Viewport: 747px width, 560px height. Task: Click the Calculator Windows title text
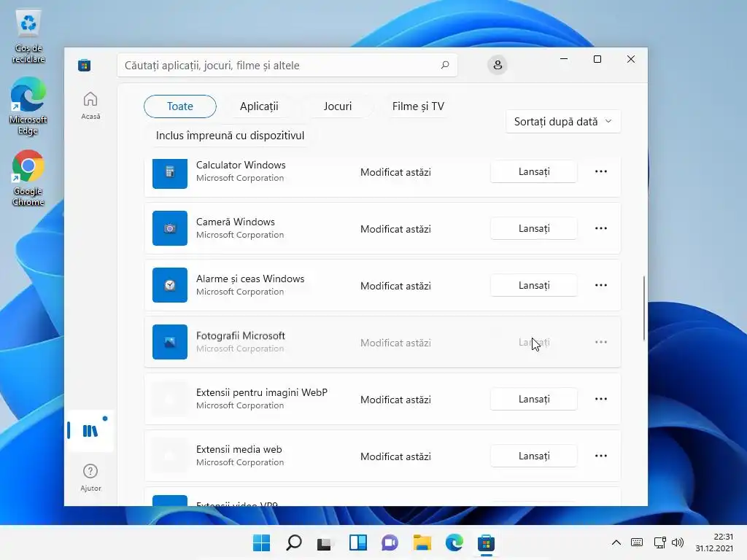coord(241,165)
